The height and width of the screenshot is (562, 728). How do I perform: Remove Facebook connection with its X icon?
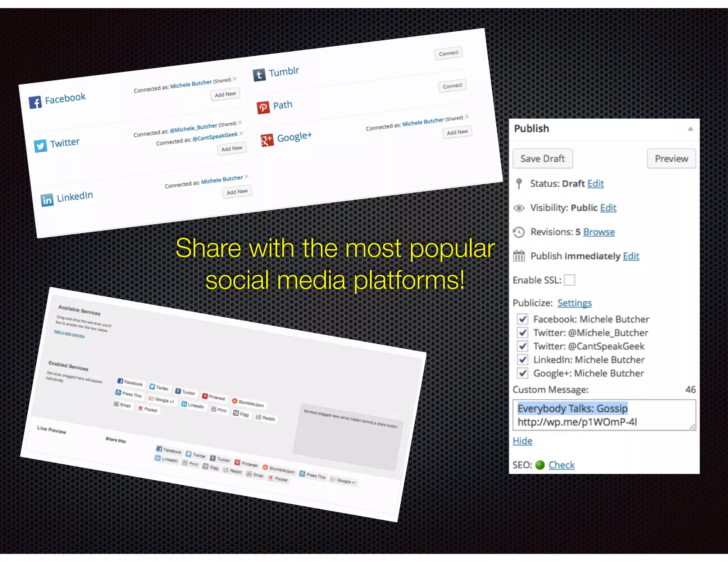click(x=235, y=79)
